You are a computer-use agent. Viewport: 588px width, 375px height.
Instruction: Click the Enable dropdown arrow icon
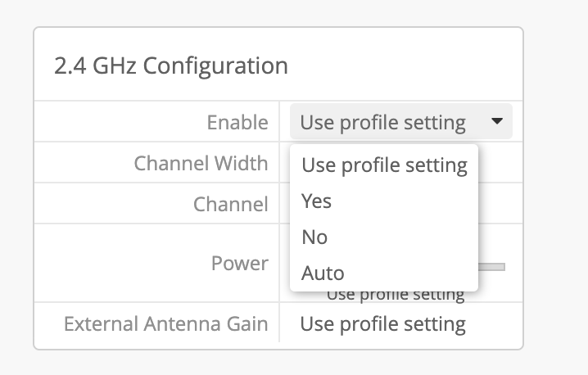pyautogui.click(x=497, y=122)
